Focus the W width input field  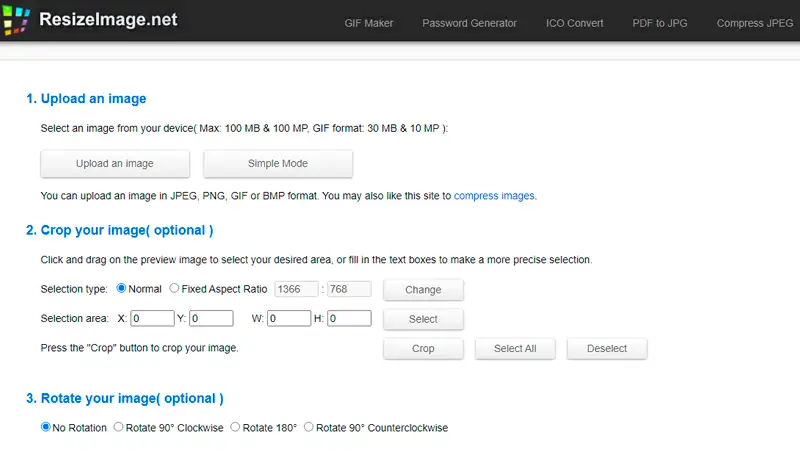[x=289, y=319]
